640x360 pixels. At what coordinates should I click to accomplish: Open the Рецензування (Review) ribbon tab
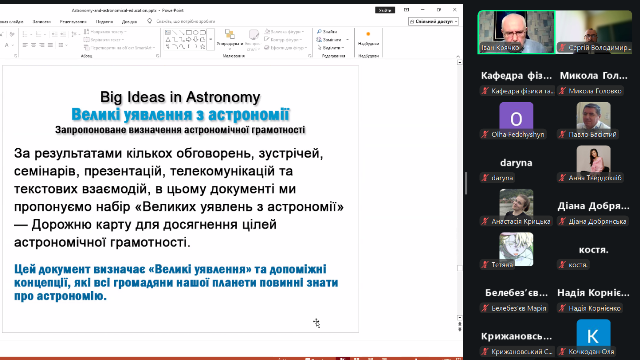73,21
